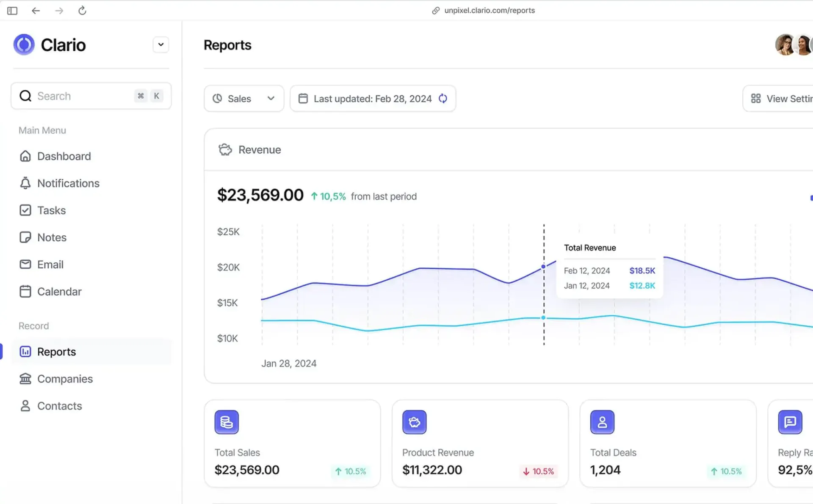Click the Clario logo icon
813x504 pixels.
(x=24, y=45)
